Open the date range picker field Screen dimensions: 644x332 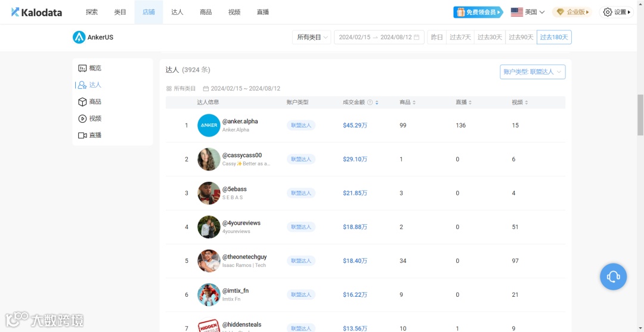379,38
